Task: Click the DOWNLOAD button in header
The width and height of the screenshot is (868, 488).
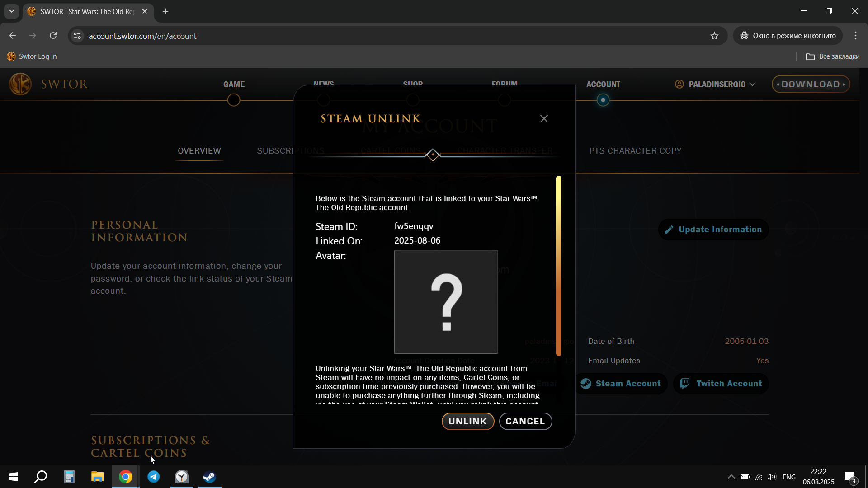Action: (x=811, y=84)
